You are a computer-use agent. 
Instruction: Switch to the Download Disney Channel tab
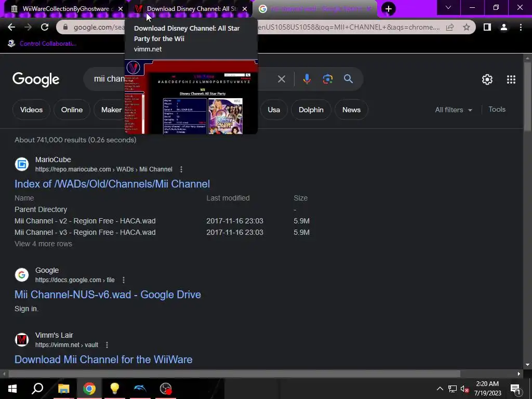(x=190, y=9)
